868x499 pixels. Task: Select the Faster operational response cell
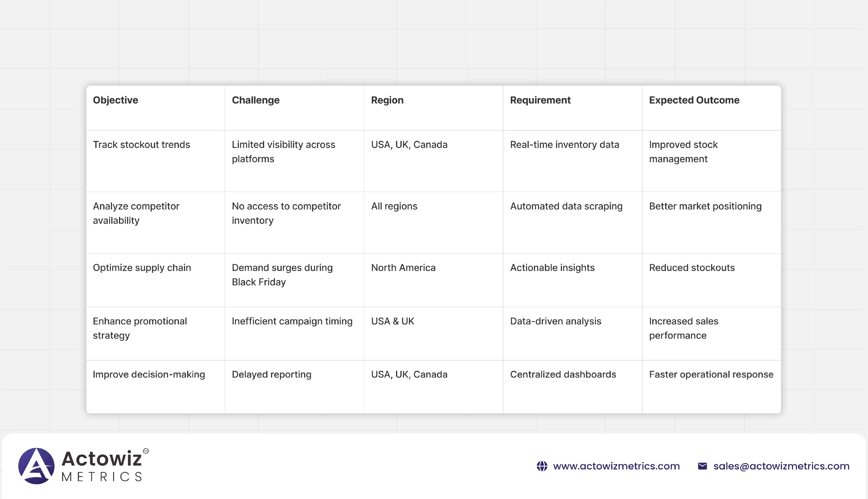coord(711,374)
